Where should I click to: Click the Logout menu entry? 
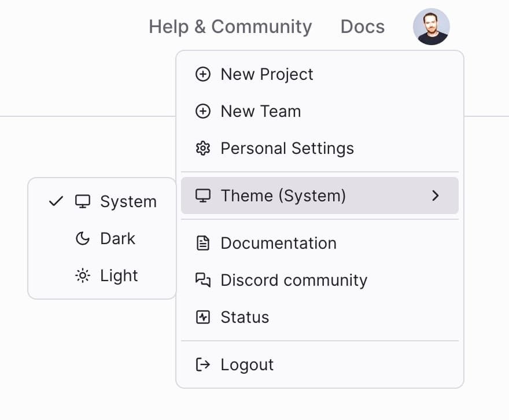click(x=246, y=364)
